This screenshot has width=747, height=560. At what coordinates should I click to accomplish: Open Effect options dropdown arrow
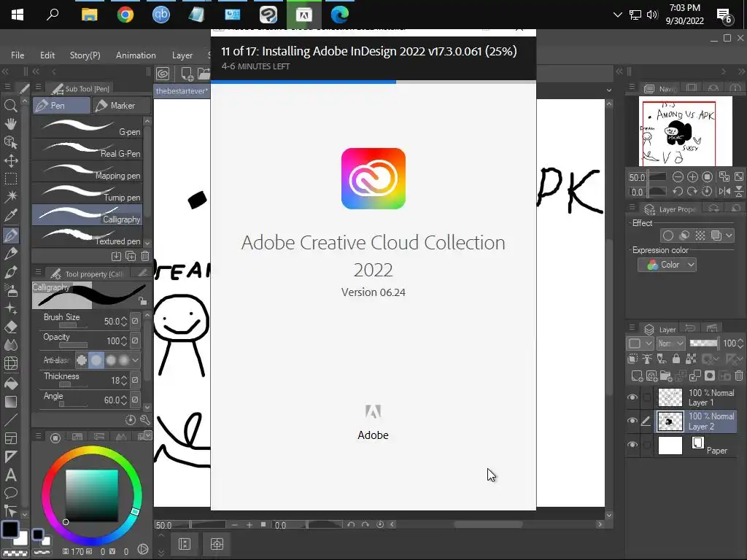pyautogui.click(x=729, y=236)
